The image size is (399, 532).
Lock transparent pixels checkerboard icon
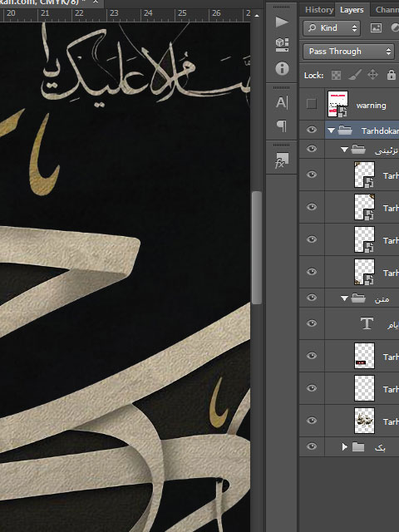coord(336,75)
